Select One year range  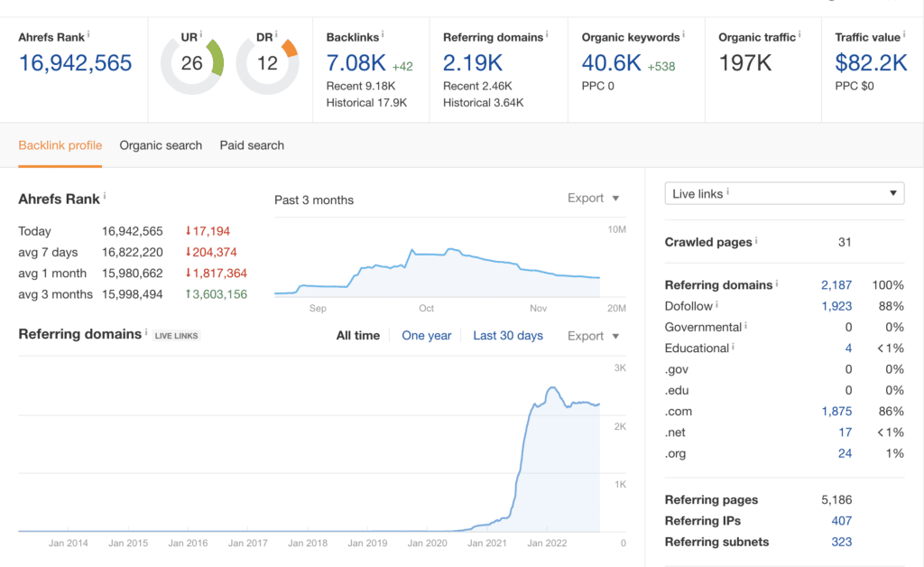tap(426, 335)
